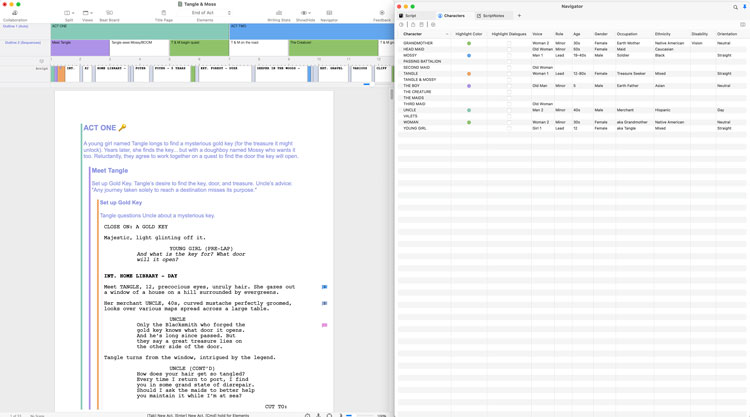Click the small icon above the Script outline label
This screenshot has height=417, width=750.
tap(42, 61)
